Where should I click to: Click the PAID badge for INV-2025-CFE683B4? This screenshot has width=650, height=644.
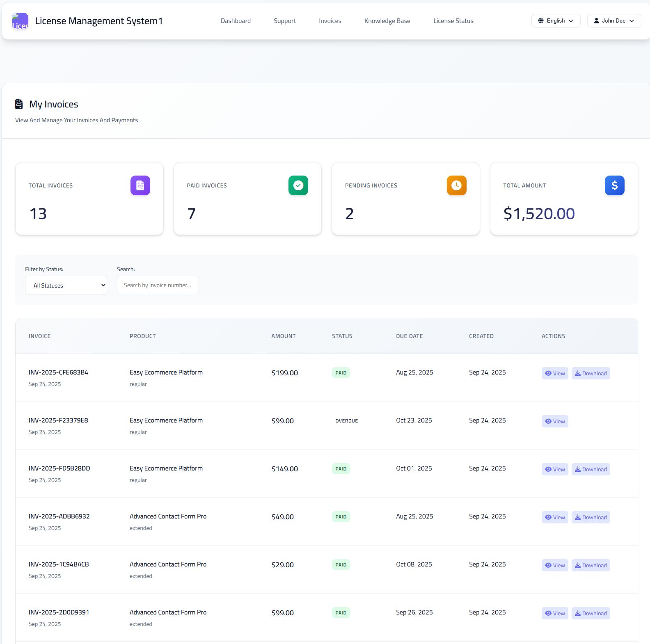pos(341,373)
